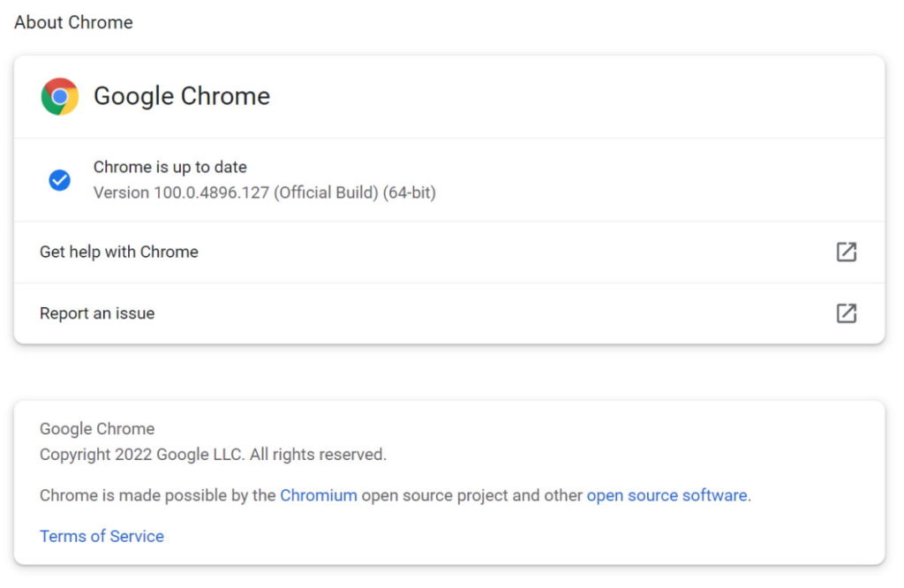
Task: Open the Terms of Service link
Action: [102, 536]
